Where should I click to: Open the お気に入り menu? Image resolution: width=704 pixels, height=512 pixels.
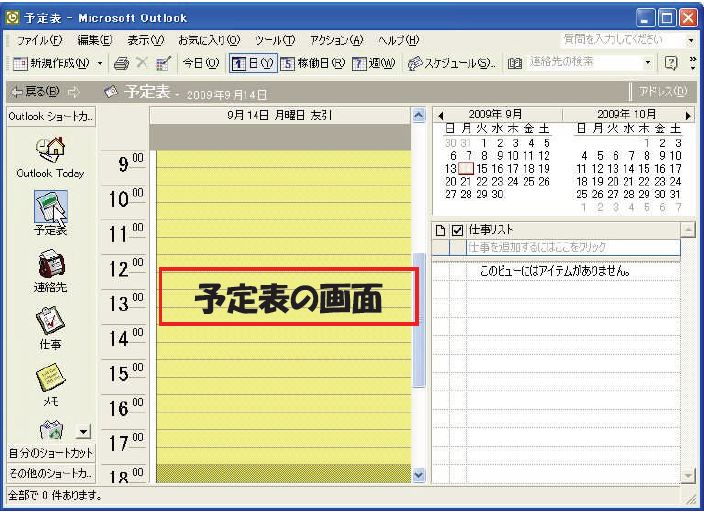[x=209, y=40]
